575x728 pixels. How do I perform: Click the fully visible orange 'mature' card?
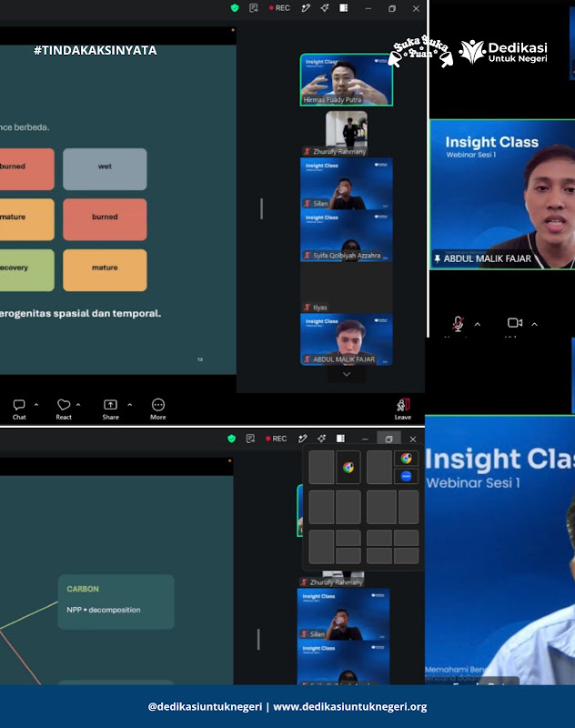[105, 270]
